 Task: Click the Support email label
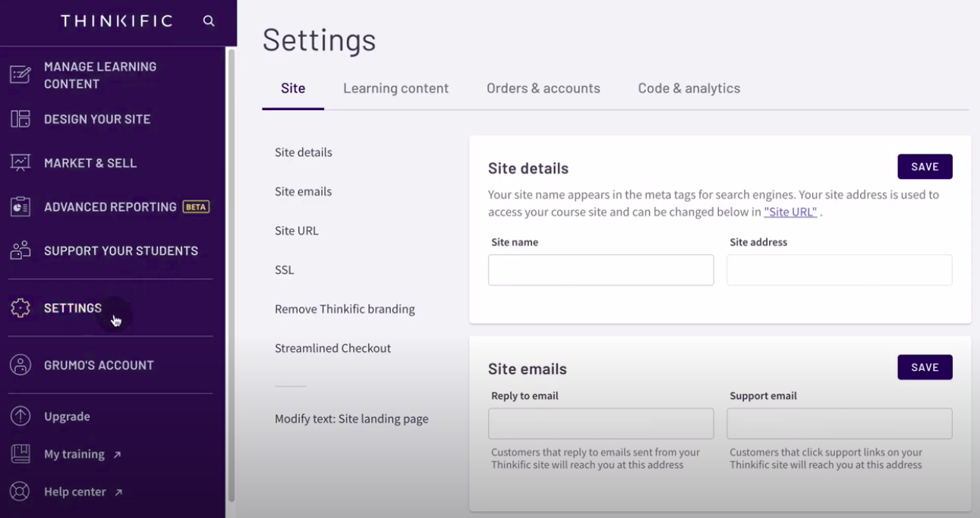pyautogui.click(x=763, y=396)
